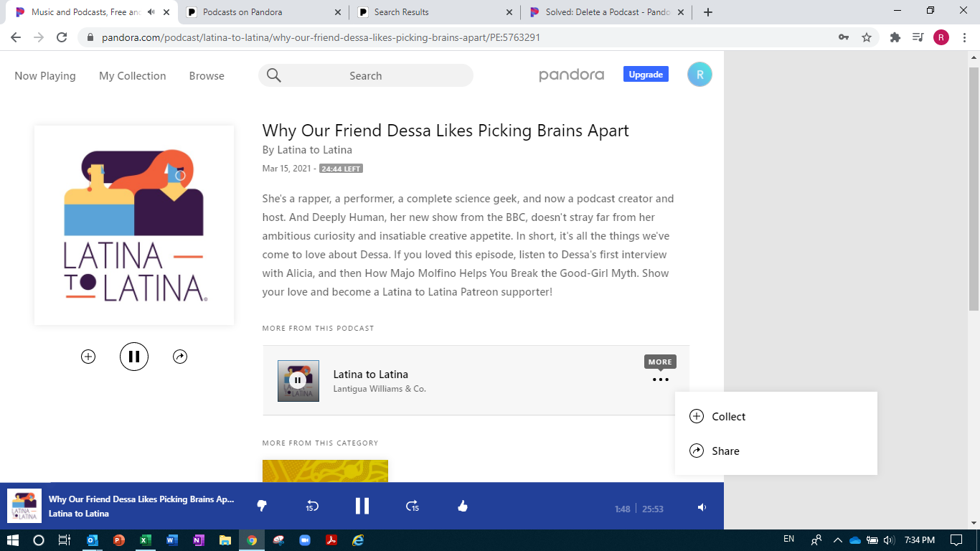Open the three-dot More menu for podcast
The width and height of the screenshot is (980, 551).
tap(660, 380)
